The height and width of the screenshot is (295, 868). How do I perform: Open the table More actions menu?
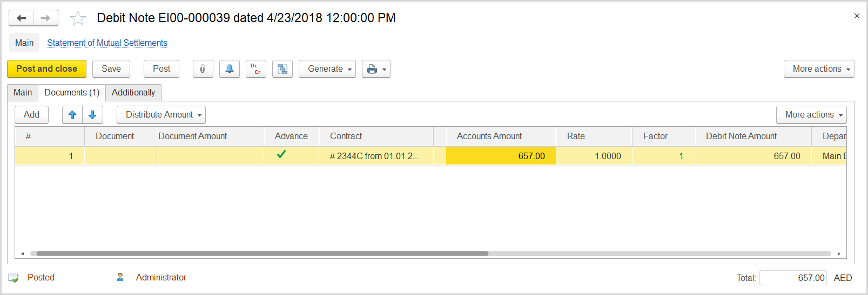[x=811, y=115]
